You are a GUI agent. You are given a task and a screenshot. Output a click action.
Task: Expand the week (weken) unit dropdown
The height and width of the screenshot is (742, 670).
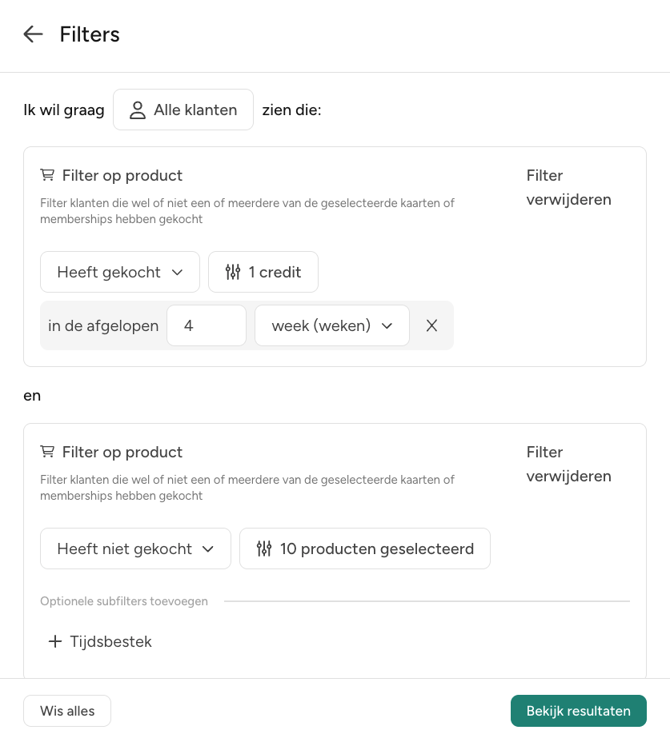click(332, 325)
